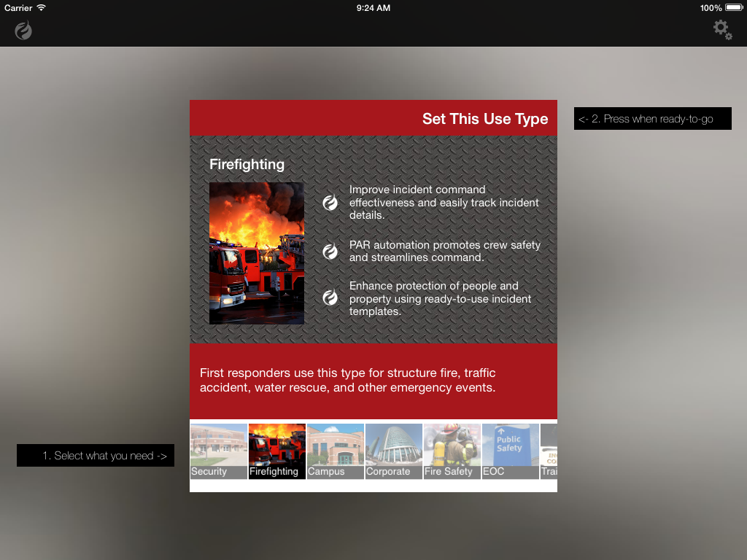Tap the partially visible thumbnail after EOC

tap(549, 451)
